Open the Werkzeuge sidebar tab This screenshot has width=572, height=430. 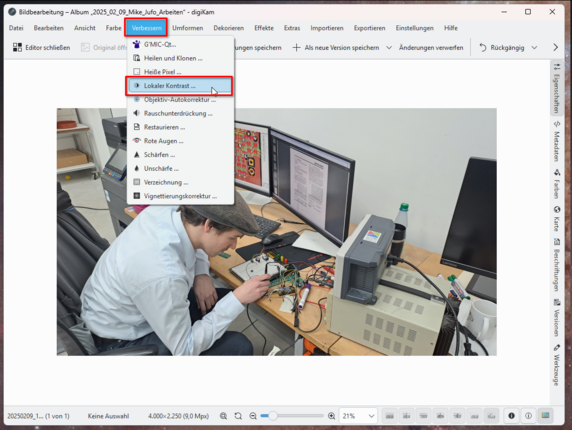coord(557,364)
